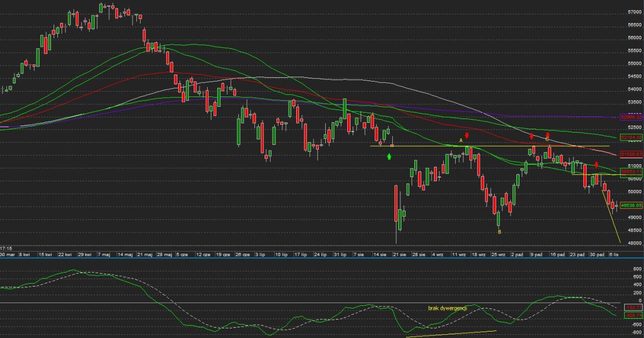Click the purple 52968.32 price tag
This screenshot has height=338, width=644.
pos(631,116)
